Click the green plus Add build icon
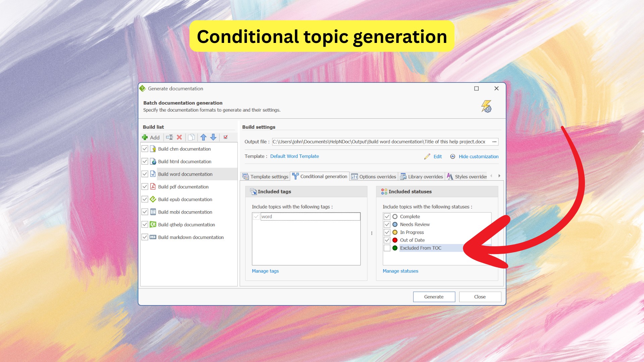Viewport: 644px width, 362px height. point(145,137)
